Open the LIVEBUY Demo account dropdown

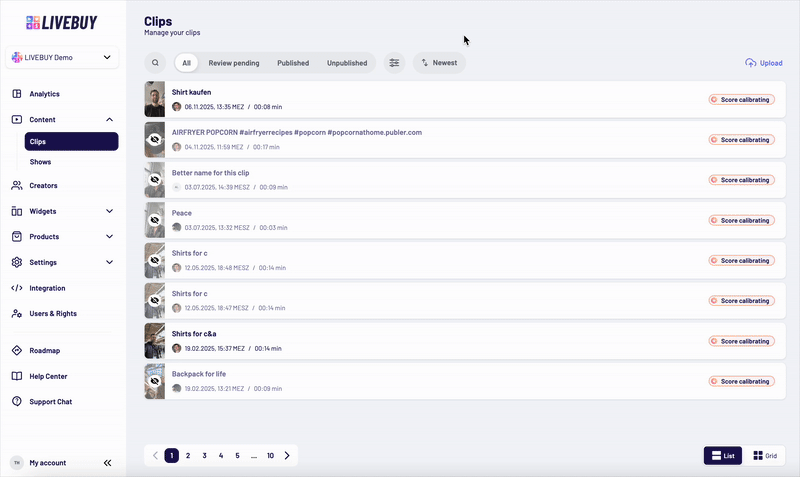point(62,58)
